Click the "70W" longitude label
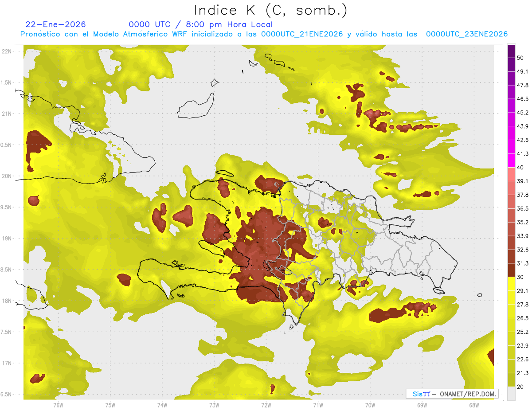 tap(370, 405)
